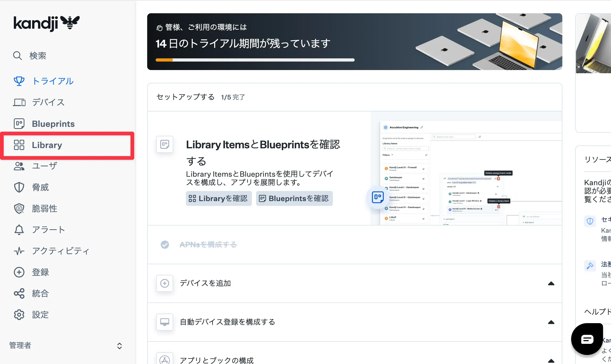Expand アプリとブックの構成 section
Image resolution: width=611 pixels, height=364 pixels.
coord(551,361)
